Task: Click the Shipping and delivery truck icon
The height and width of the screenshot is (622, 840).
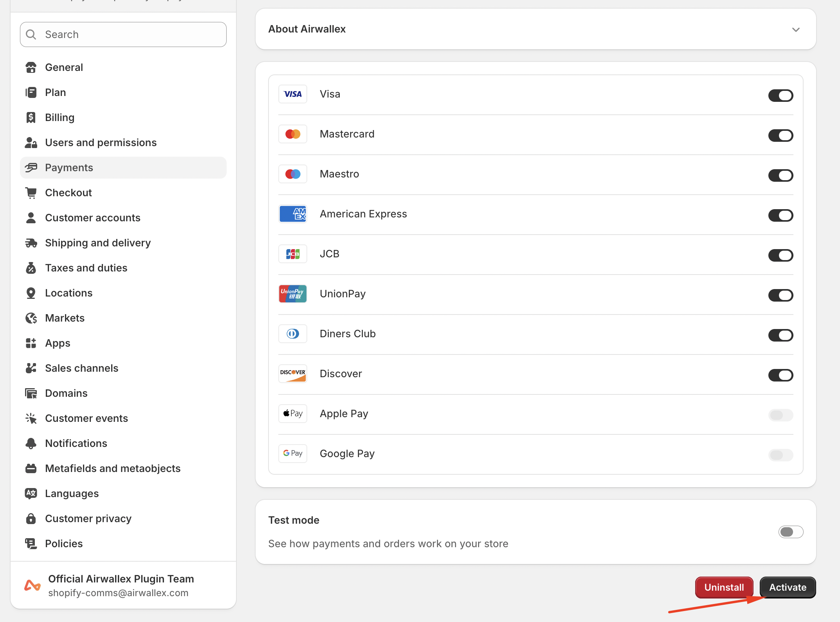Action: pyautogui.click(x=31, y=243)
